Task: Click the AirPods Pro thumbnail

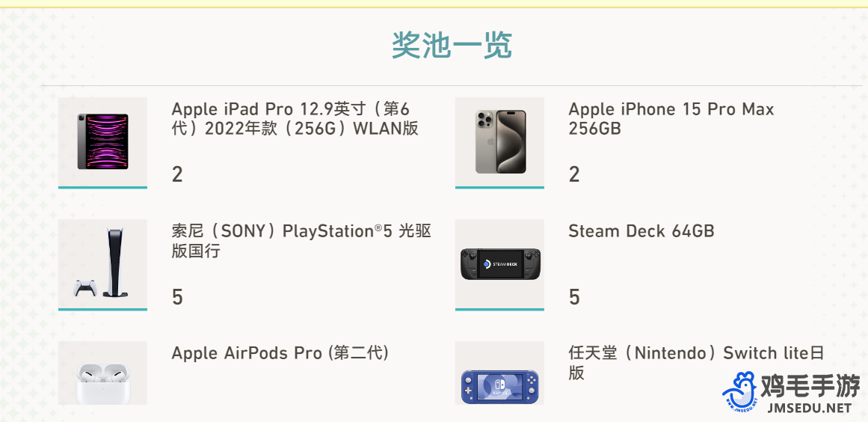Action: click(x=102, y=373)
